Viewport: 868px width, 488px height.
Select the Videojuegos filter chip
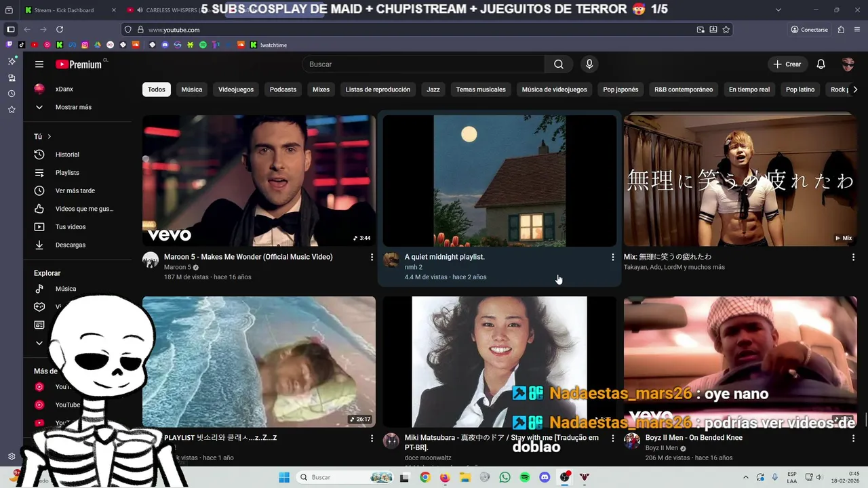click(236, 89)
